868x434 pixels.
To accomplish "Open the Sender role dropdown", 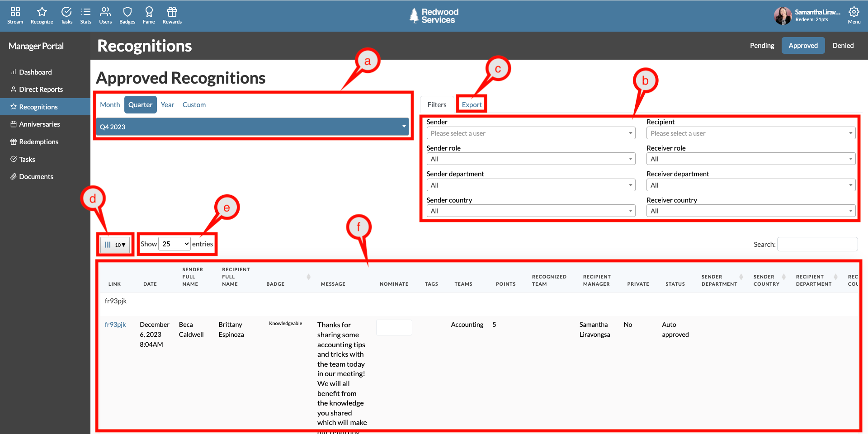I will [x=531, y=159].
